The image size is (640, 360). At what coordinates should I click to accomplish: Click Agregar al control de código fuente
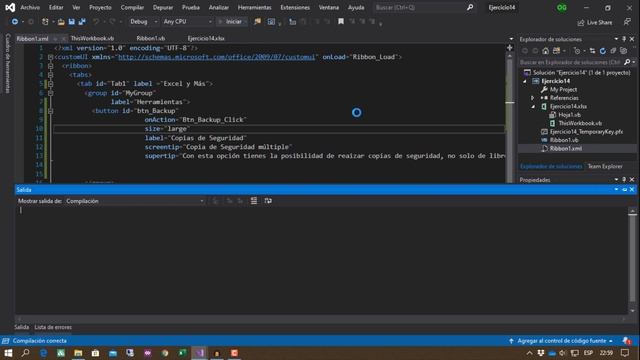click(x=562, y=341)
